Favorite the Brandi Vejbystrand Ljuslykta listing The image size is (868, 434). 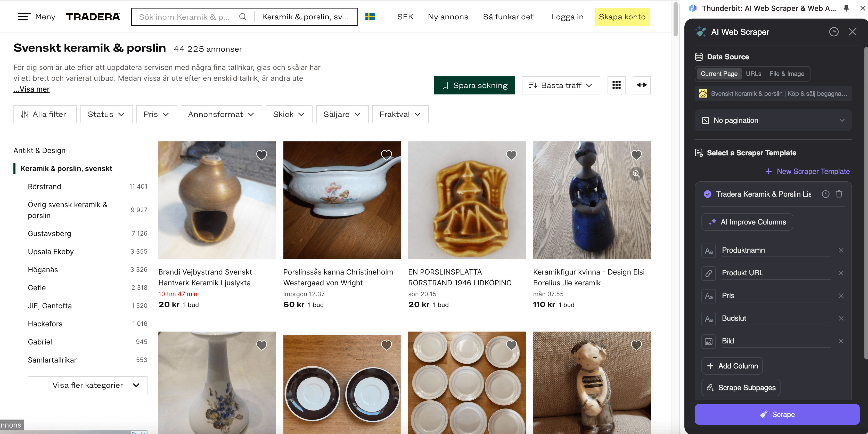[x=261, y=155]
